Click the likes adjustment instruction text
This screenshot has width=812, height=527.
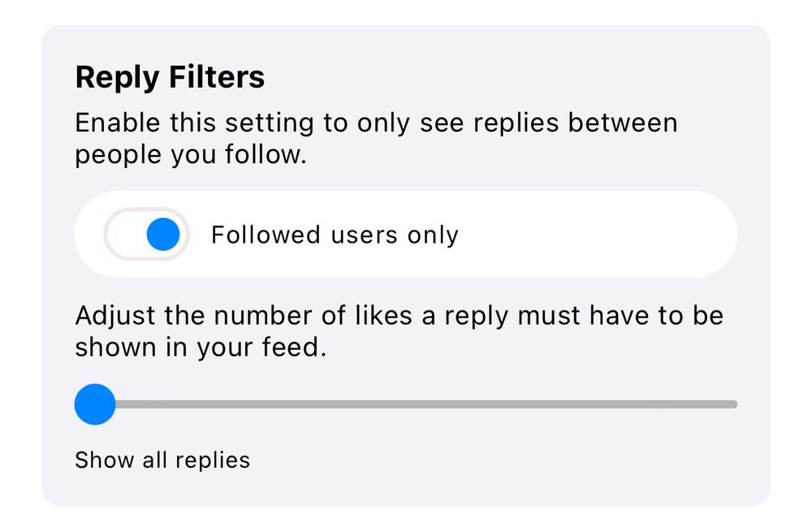(400, 330)
